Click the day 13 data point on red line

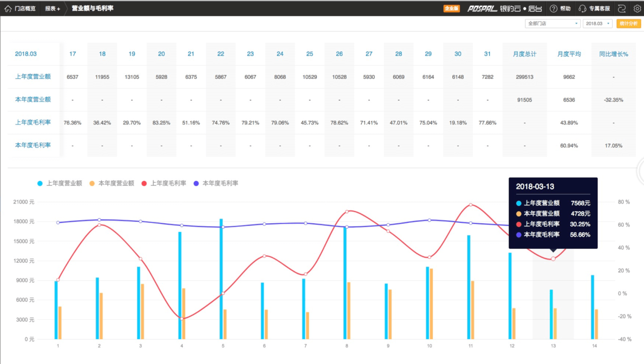pos(553,259)
